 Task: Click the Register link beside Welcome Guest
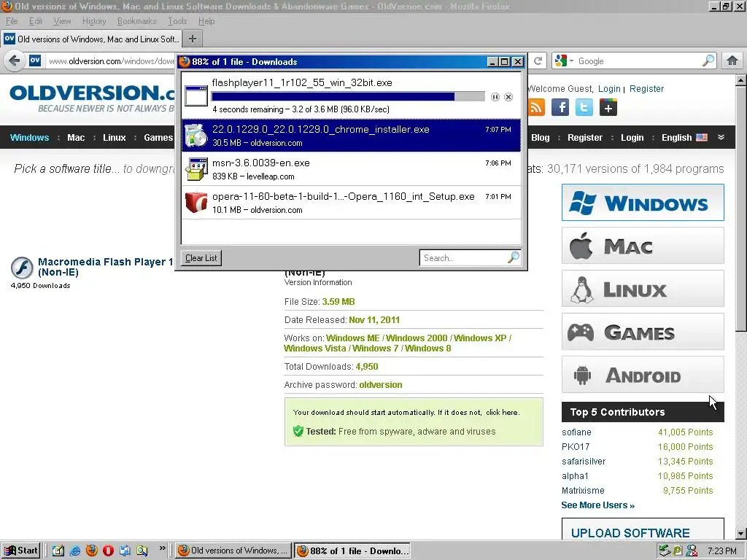[x=646, y=88]
